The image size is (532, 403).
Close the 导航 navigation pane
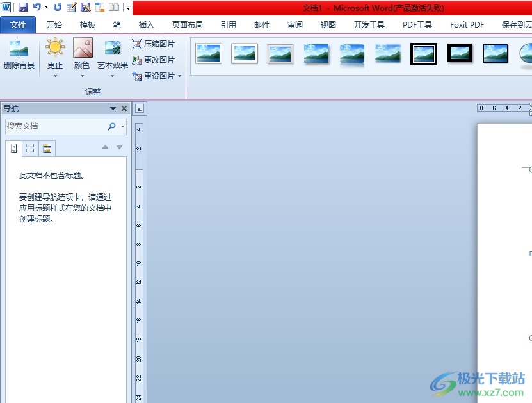tap(124, 109)
